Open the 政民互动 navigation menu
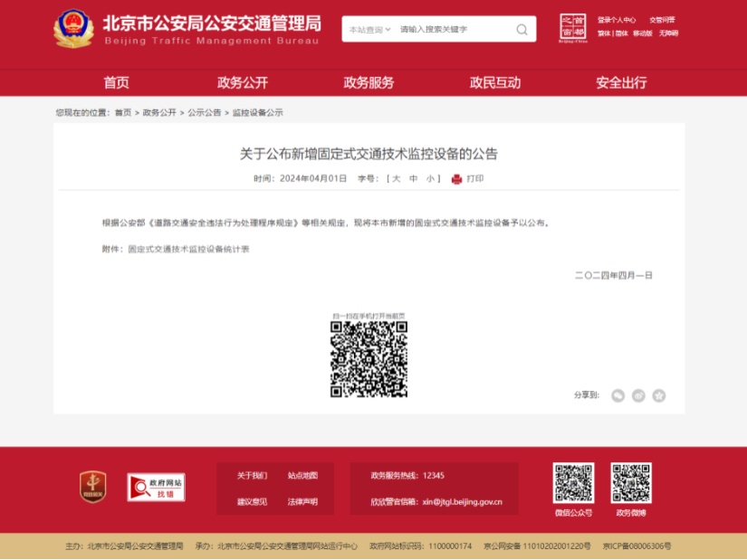Viewport: 747px width, 560px height. (494, 81)
